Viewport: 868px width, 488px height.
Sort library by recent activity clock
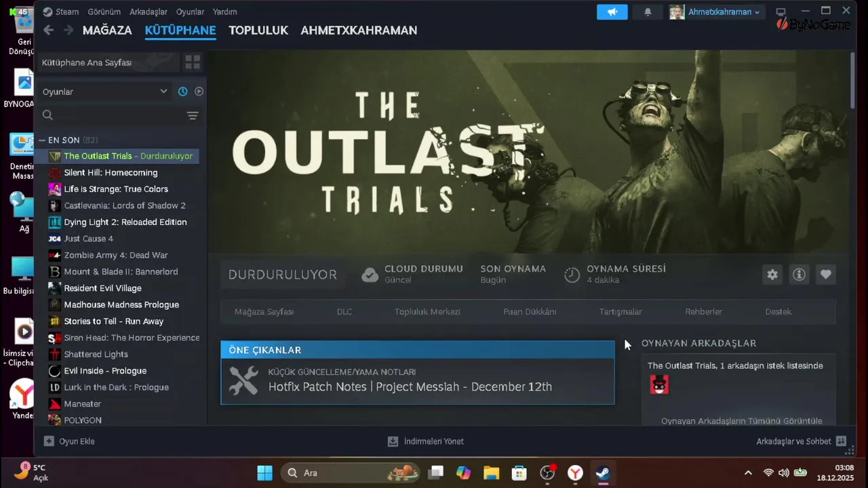[x=182, y=91]
